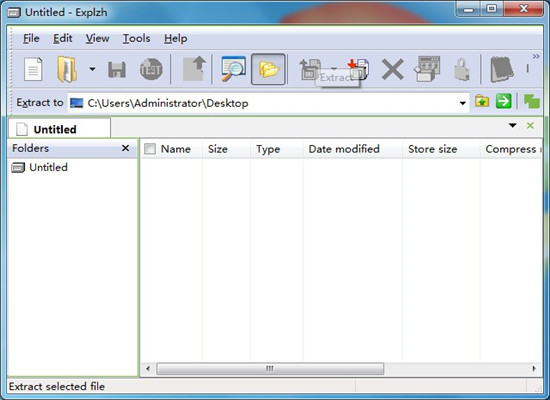Image resolution: width=550 pixels, height=400 pixels.
Task: Select Untitled in the folder tree
Action: [x=48, y=167]
